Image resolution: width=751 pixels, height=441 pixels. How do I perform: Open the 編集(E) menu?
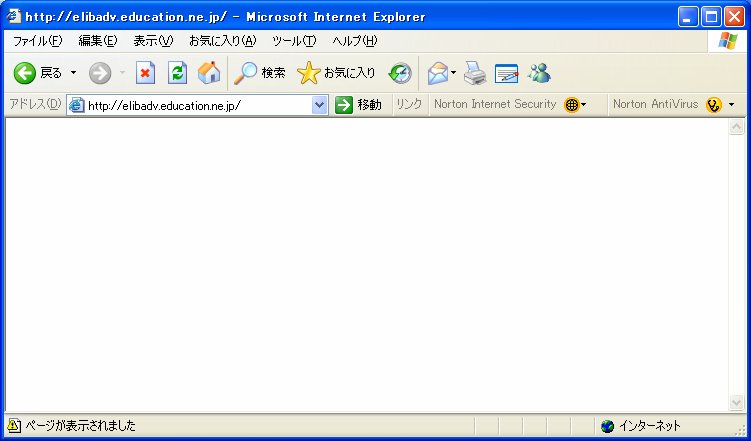[98, 41]
